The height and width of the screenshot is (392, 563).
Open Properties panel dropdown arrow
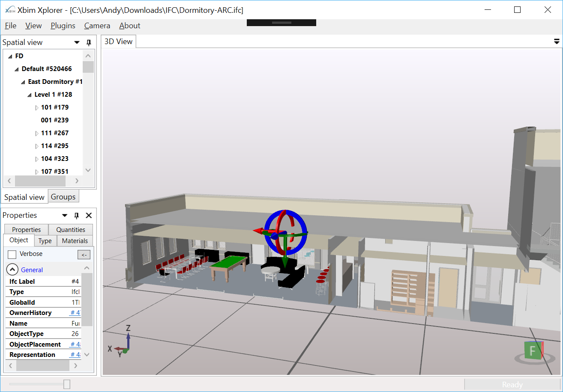click(65, 215)
